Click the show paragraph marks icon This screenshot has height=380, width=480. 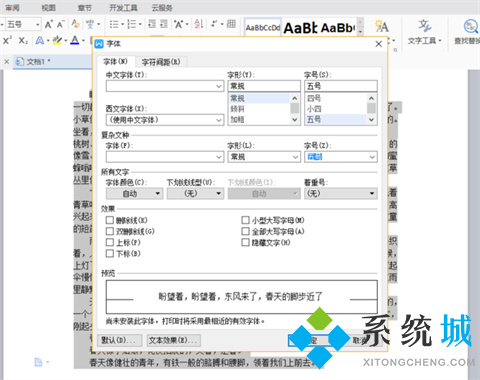214,24
